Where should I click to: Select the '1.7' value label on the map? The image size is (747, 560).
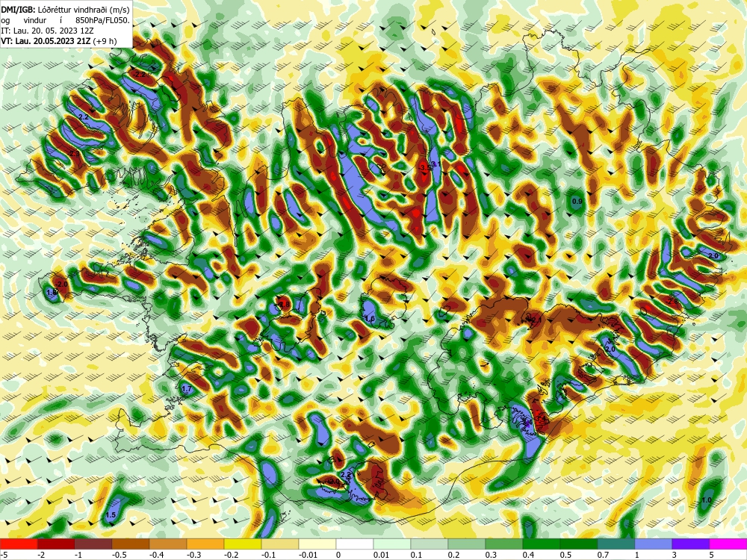[187, 389]
